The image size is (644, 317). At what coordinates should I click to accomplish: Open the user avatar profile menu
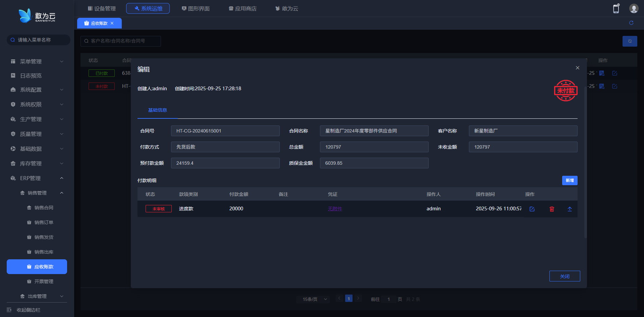click(x=634, y=9)
